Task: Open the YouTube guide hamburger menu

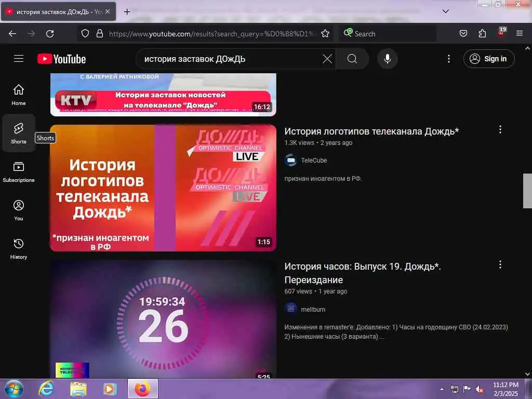Action: coord(19,59)
